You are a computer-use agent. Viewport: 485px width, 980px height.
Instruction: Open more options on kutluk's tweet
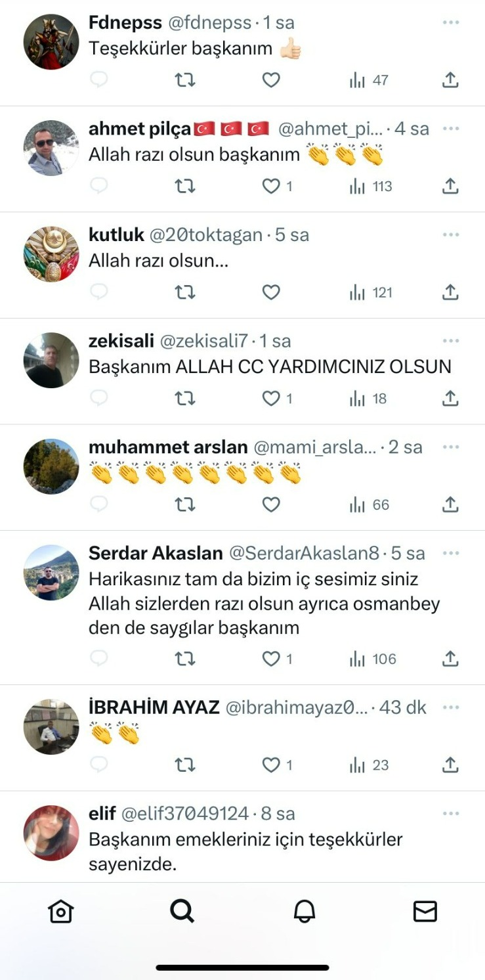click(451, 234)
